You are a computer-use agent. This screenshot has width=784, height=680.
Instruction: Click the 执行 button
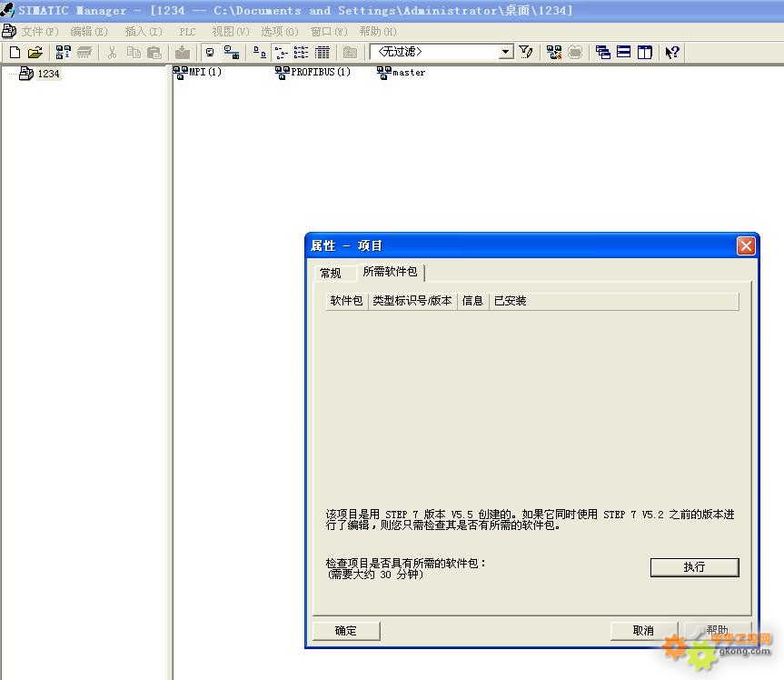click(694, 567)
